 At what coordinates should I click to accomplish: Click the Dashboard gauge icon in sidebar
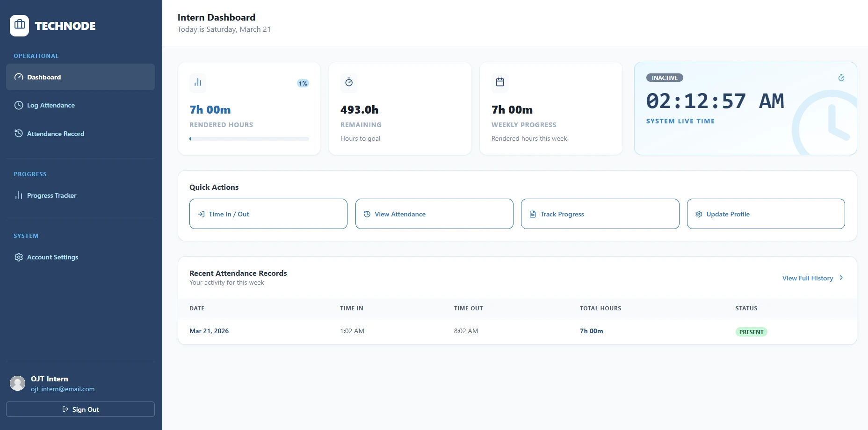pos(19,77)
